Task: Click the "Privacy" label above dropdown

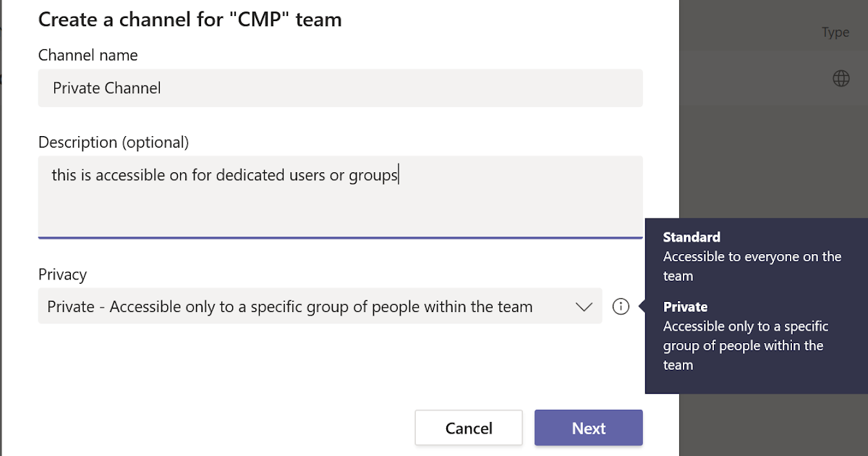Action: click(62, 274)
